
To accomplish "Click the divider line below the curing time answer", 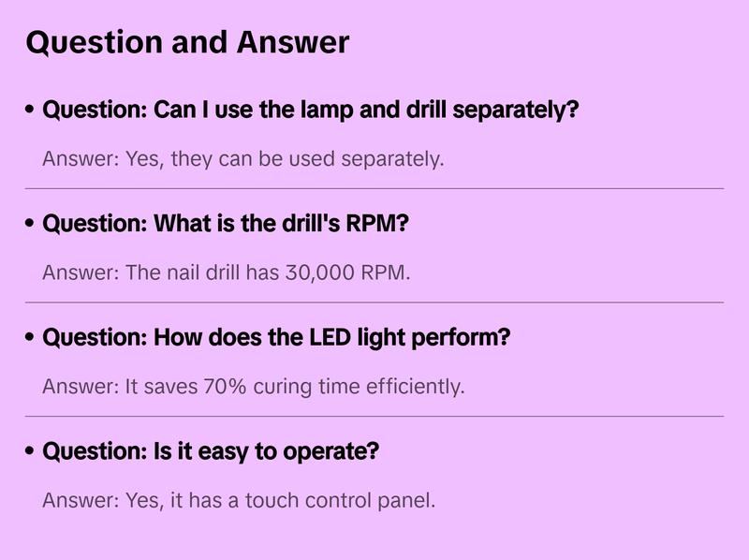I will click(374, 416).
